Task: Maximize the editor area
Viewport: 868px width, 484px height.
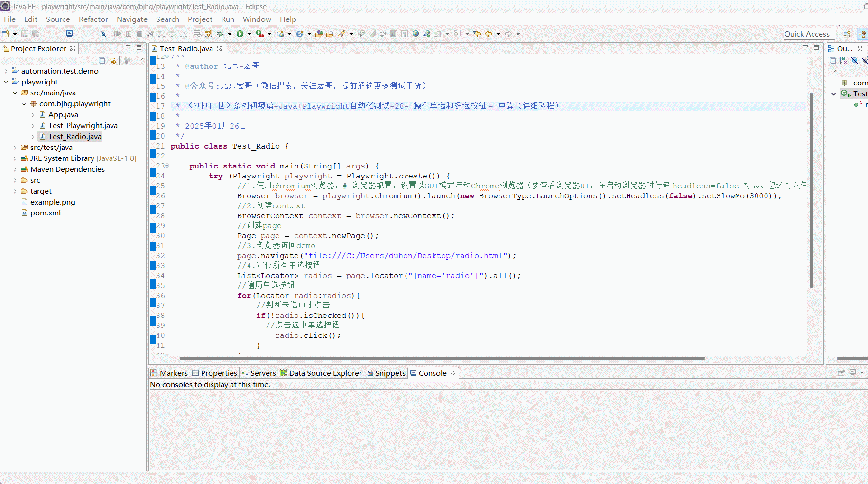Action: point(816,47)
